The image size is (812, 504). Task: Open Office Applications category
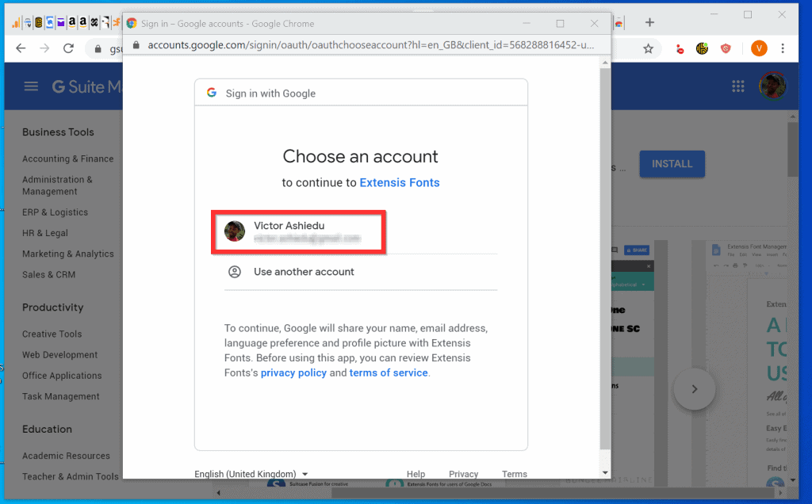(62, 375)
